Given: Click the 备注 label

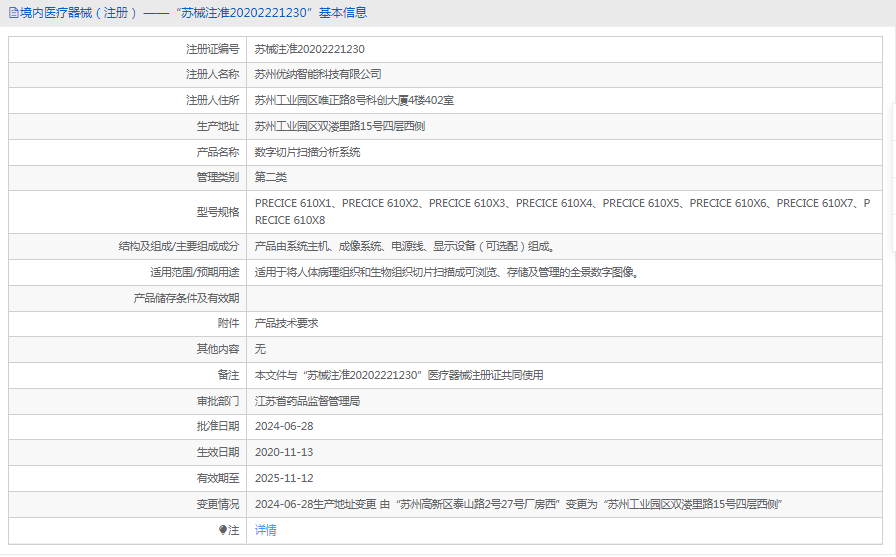Looking at the screenshot, I should pos(229,375).
